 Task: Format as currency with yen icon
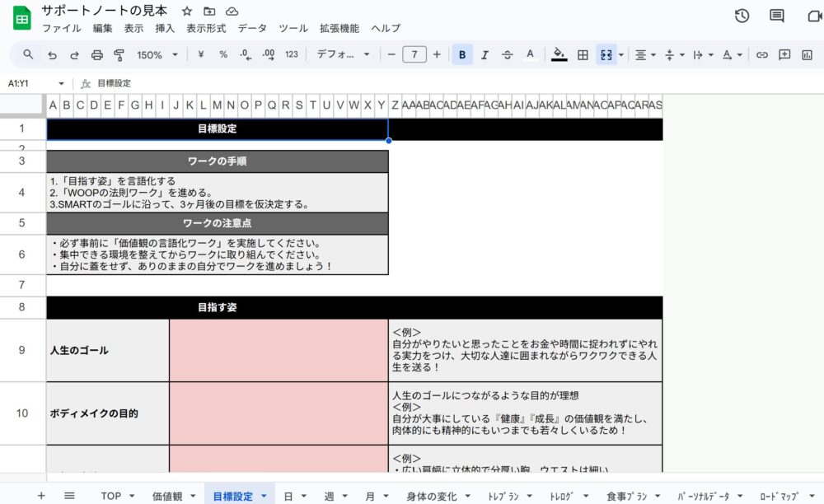[201, 54]
